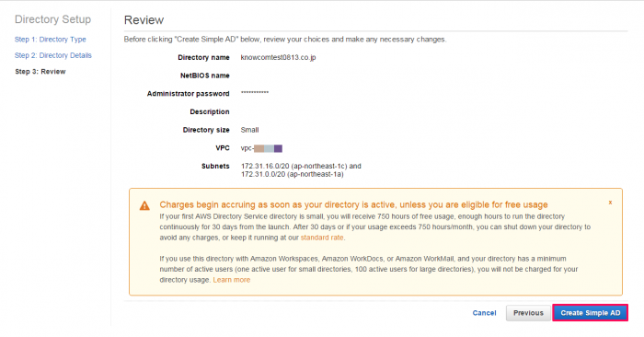
Task: Open the standard rate link
Action: point(322,238)
